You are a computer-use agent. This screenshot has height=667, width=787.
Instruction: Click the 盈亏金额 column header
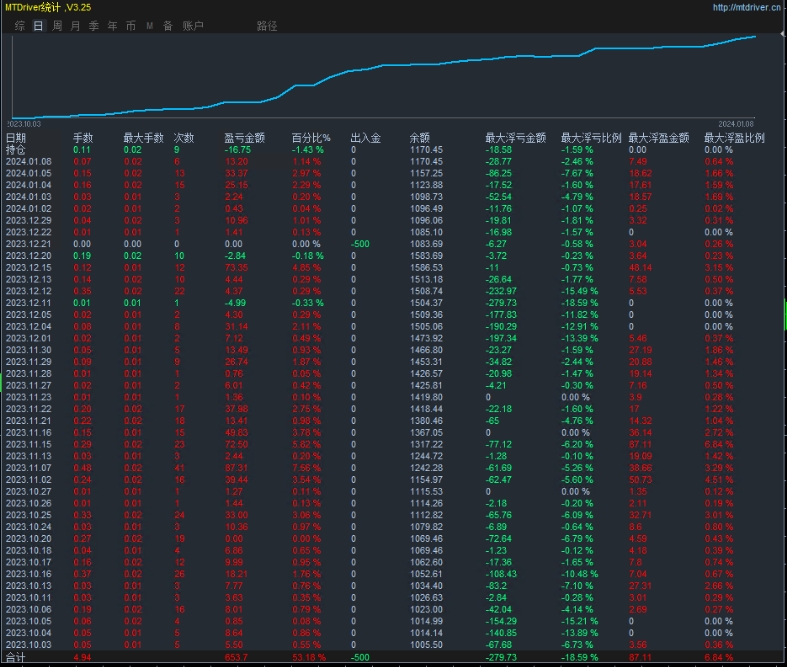coord(244,138)
